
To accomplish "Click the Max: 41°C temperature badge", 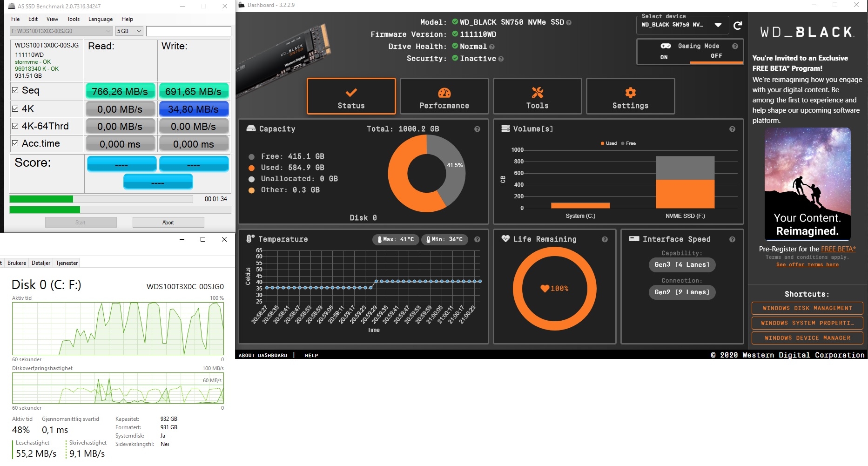I will [x=396, y=239].
